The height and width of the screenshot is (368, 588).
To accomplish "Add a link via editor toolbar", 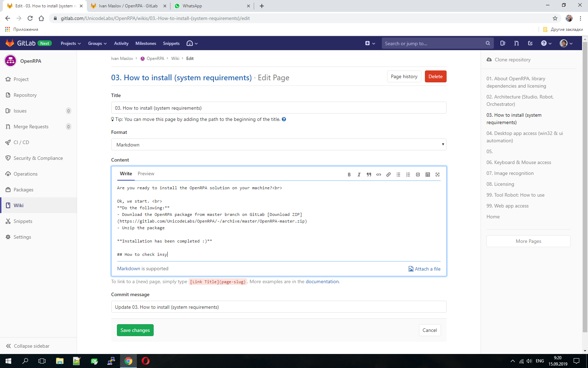I will tap(388, 175).
